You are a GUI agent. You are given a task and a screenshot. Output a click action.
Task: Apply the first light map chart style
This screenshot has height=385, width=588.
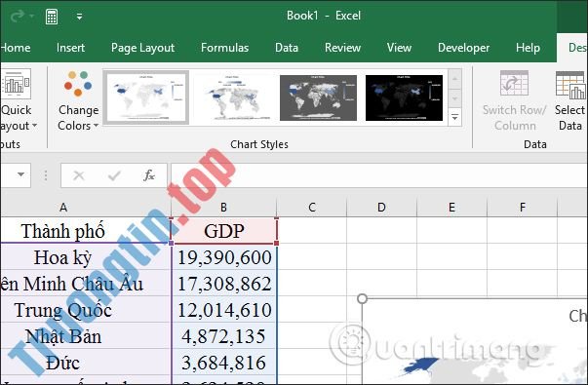[x=146, y=97]
